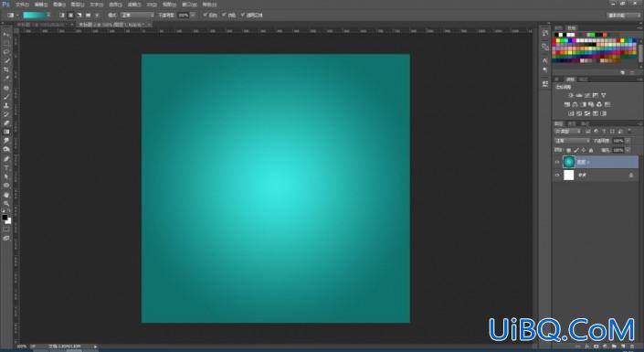
Task: Select the Lasso tool
Action: point(6,52)
